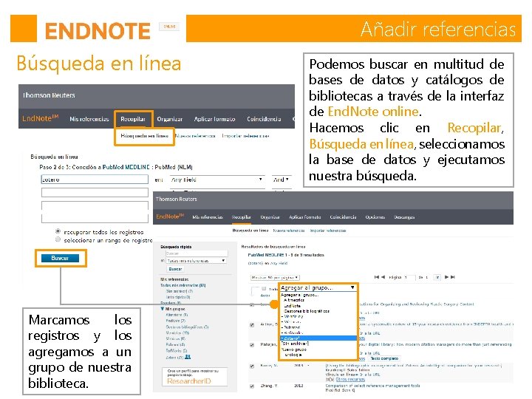This screenshot has height=399, width=532.
Task: Open Coincidencia in search form screenshot
Action: (264, 119)
